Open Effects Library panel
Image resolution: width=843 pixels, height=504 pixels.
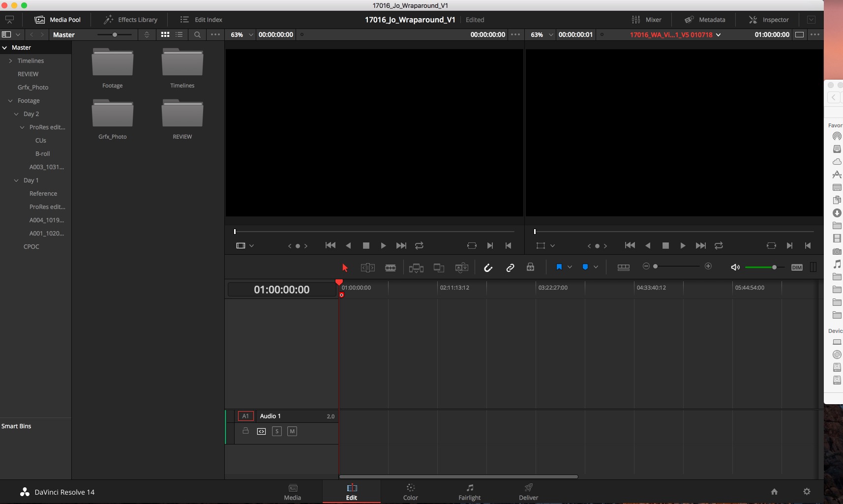point(130,20)
